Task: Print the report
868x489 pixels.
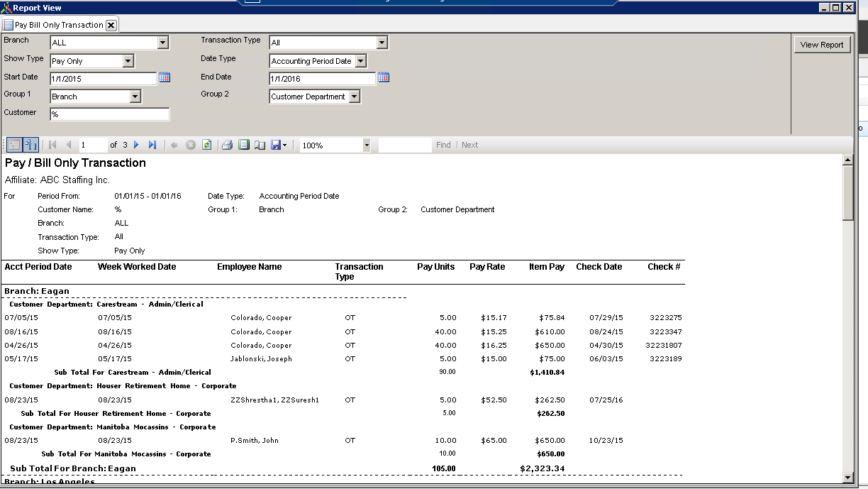Action: 227,145
